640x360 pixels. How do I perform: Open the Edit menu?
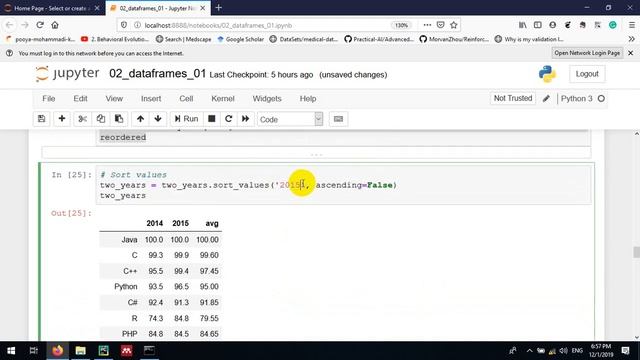click(x=80, y=99)
